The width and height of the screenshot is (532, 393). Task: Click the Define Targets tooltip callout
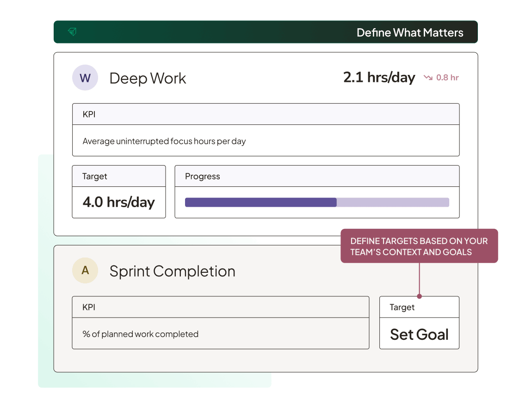click(419, 246)
